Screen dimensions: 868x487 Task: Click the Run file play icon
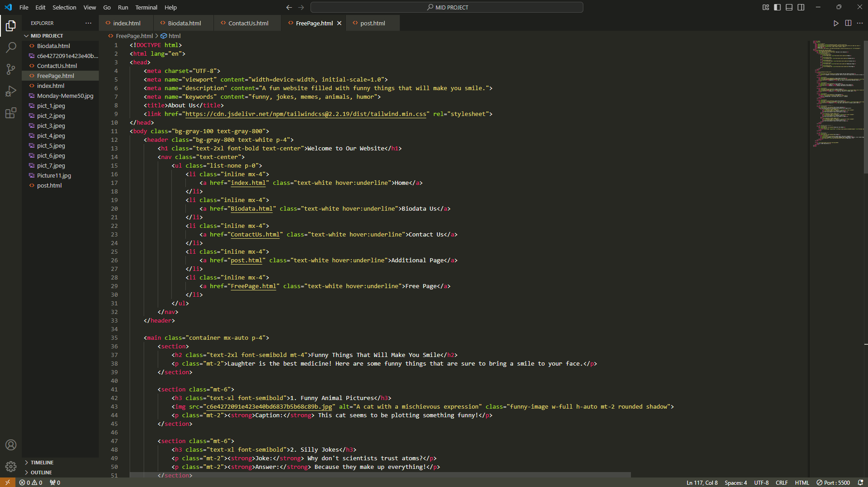click(836, 23)
